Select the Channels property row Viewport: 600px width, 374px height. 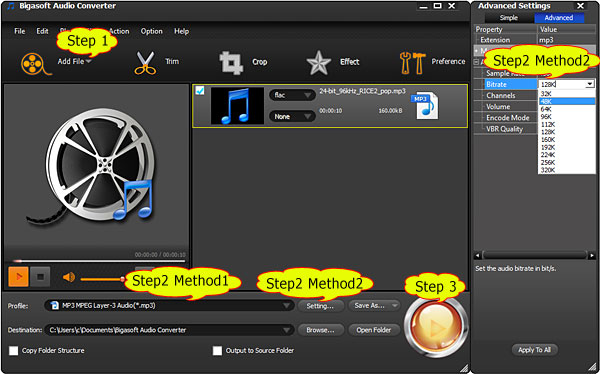(510, 95)
